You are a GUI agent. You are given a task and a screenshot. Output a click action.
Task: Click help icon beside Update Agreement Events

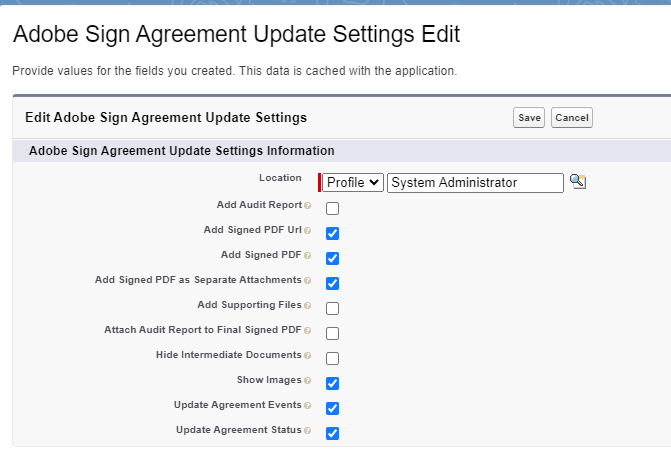(x=308, y=406)
